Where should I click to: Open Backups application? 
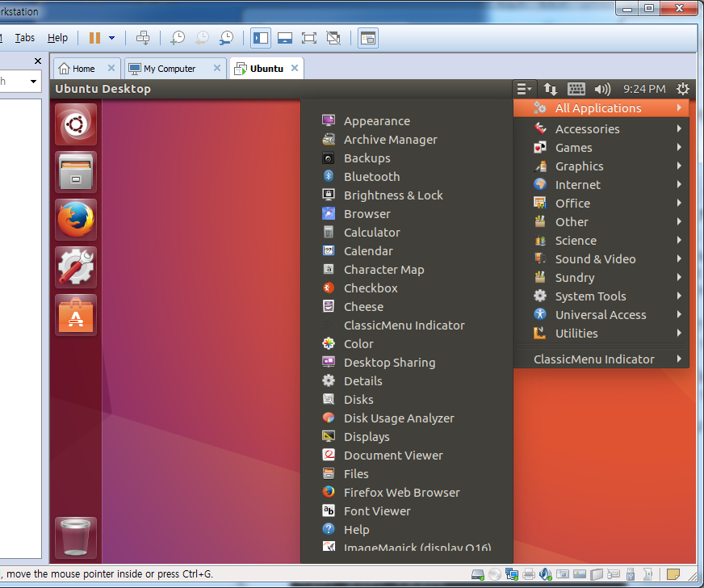pos(407,158)
